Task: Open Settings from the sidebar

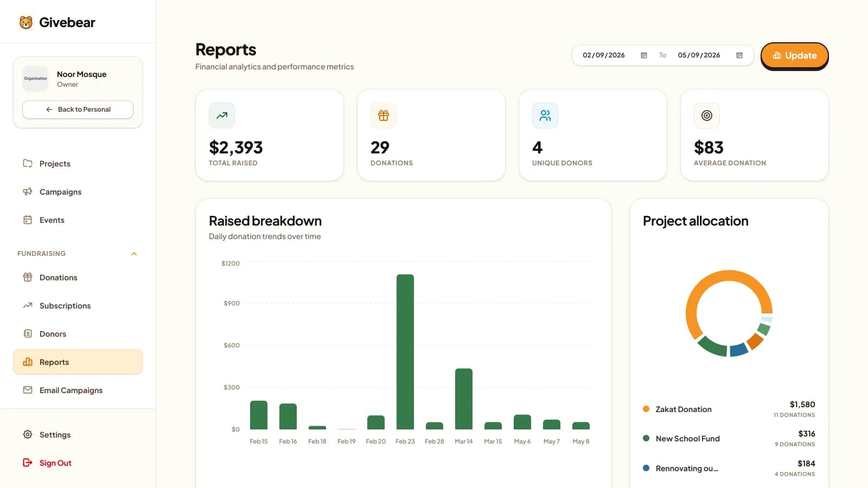Action: [x=78, y=434]
